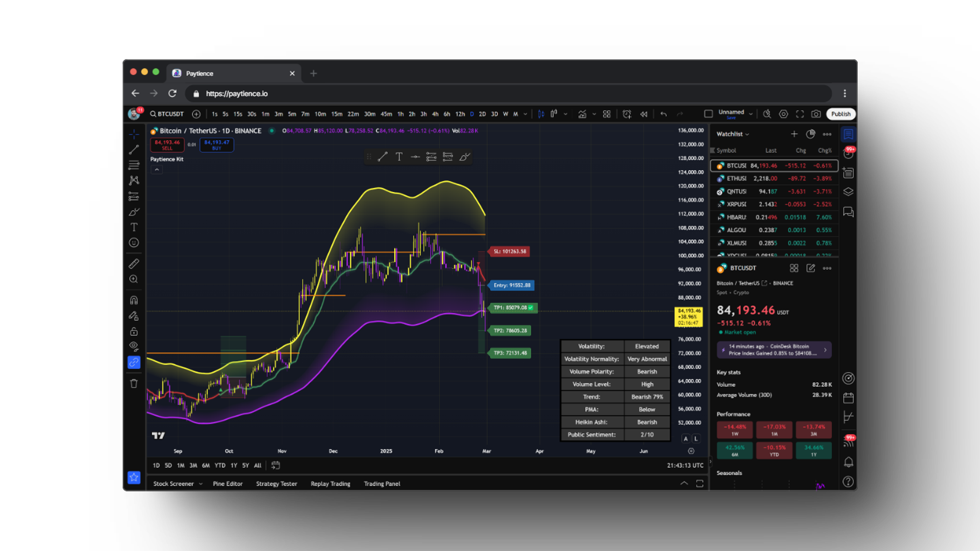The image size is (980, 551).
Task: Open the chat bubbles panel
Action: (848, 212)
